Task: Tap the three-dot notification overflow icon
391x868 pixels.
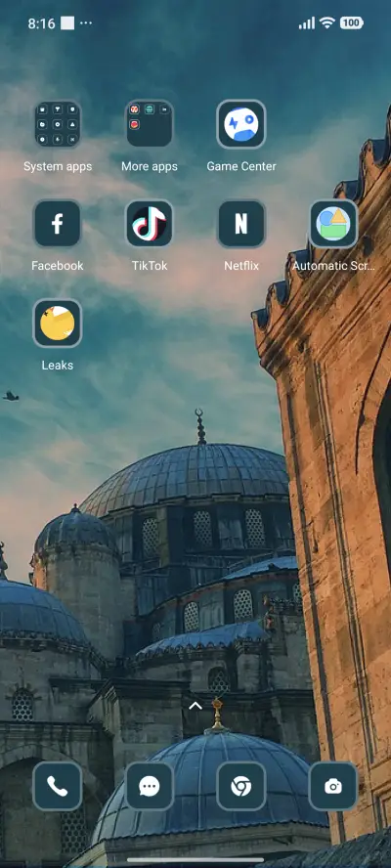Action: coord(86,23)
